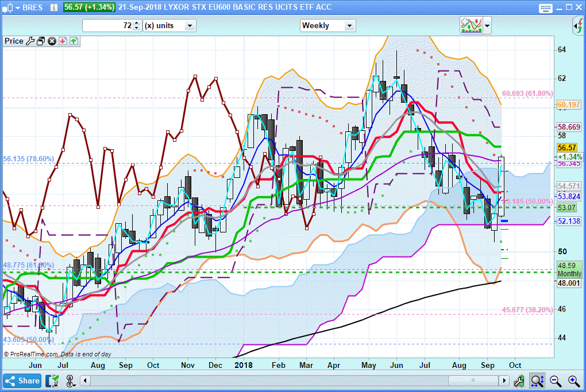Image resolution: width=586 pixels, height=392 pixels.
Task: Click the 60.693 (61.80%) Fibonacci label
Action: [x=527, y=94]
